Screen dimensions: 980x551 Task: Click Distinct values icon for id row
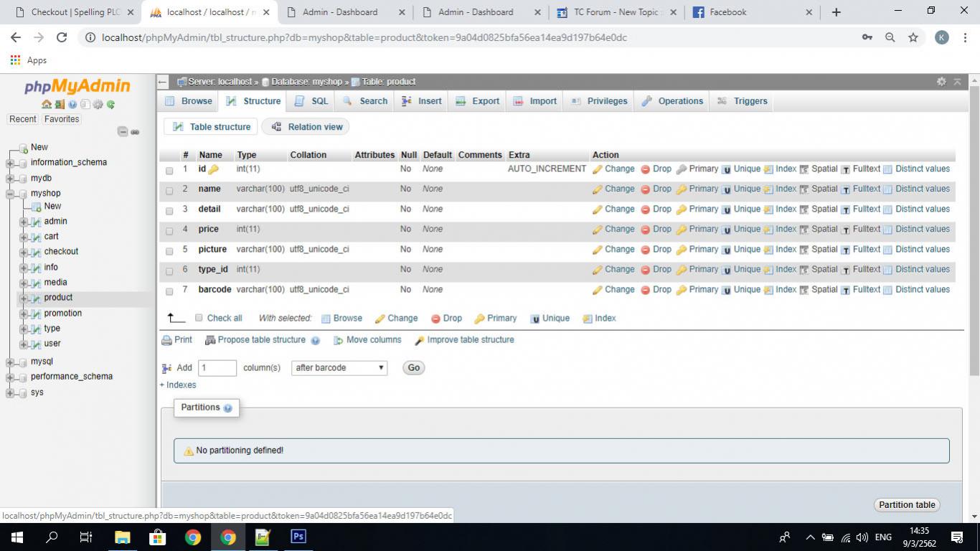pyautogui.click(x=887, y=169)
